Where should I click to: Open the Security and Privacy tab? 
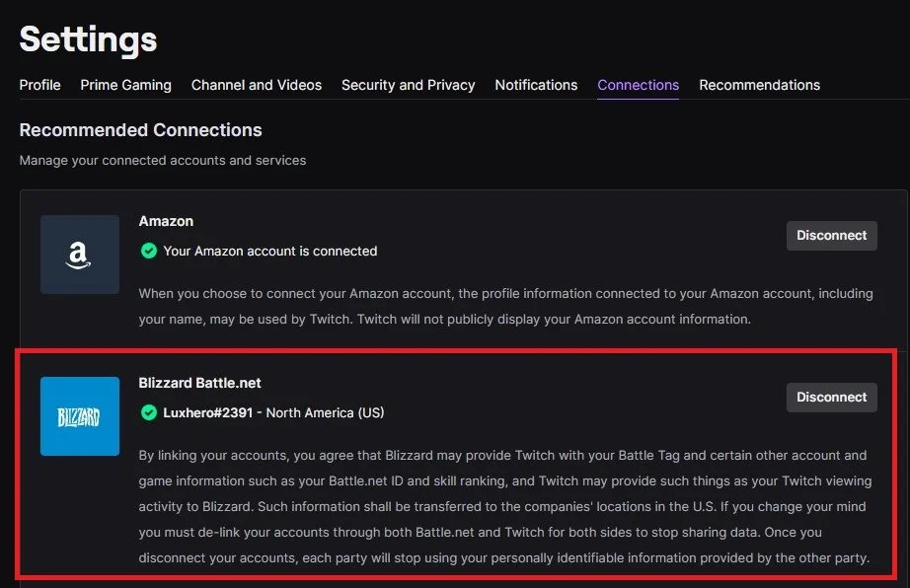pyautogui.click(x=408, y=85)
